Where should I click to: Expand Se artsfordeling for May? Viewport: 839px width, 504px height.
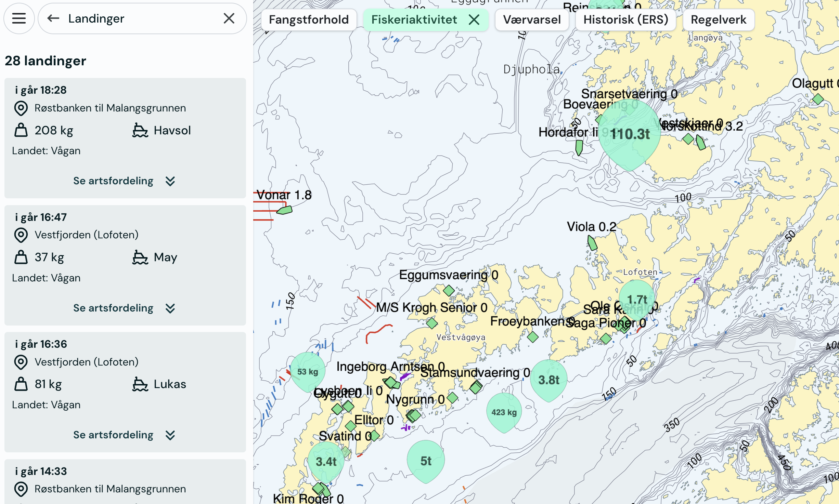click(x=125, y=308)
